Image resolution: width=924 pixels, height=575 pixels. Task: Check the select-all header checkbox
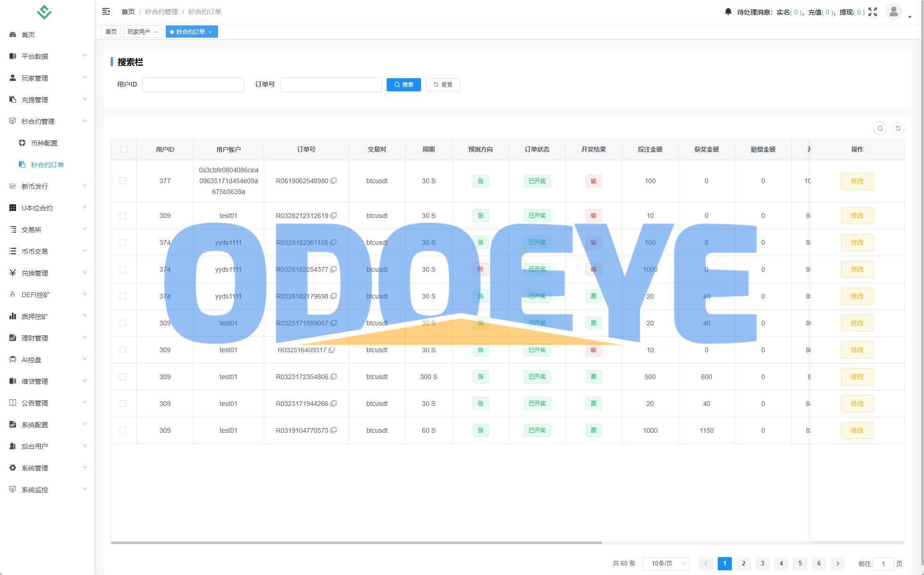124,149
